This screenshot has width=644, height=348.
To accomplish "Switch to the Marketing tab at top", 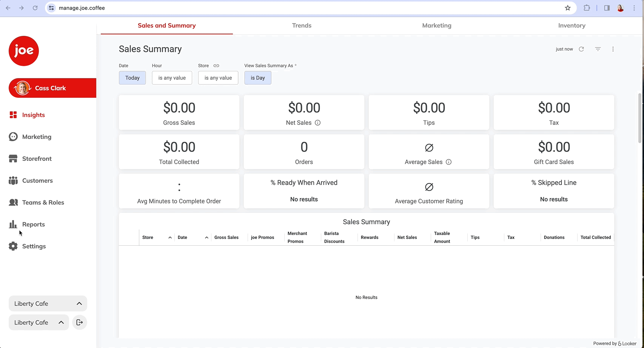I will coord(437,25).
